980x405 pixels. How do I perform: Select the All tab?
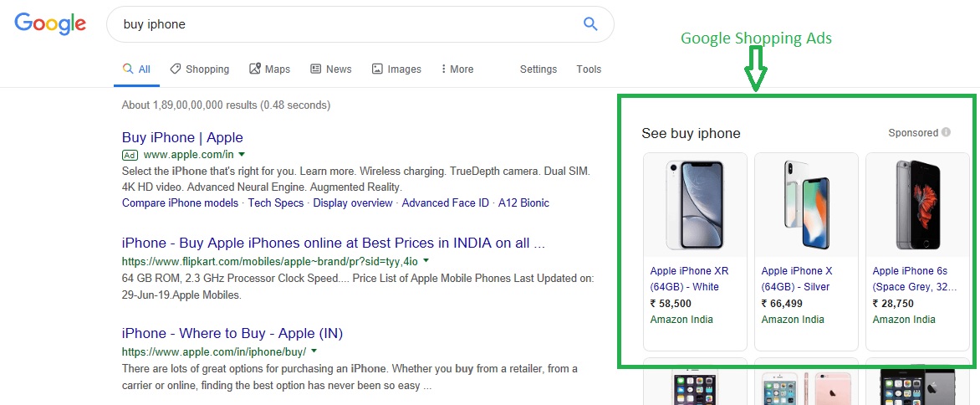click(x=137, y=69)
